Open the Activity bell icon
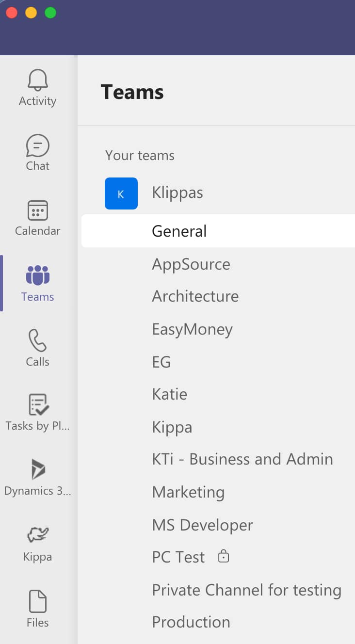 point(37,80)
